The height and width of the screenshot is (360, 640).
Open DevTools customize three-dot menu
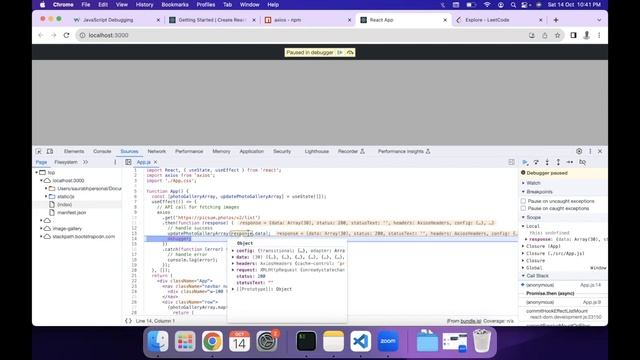click(x=590, y=151)
